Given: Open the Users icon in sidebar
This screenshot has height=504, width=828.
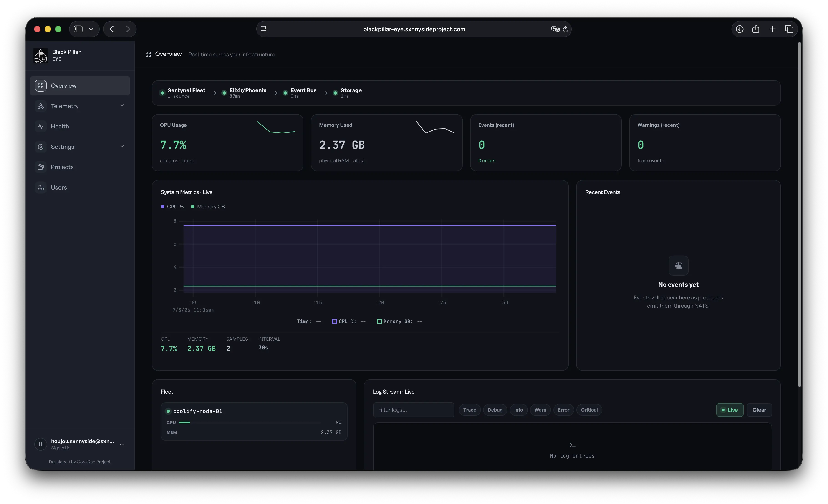Looking at the screenshot, I should click(41, 187).
